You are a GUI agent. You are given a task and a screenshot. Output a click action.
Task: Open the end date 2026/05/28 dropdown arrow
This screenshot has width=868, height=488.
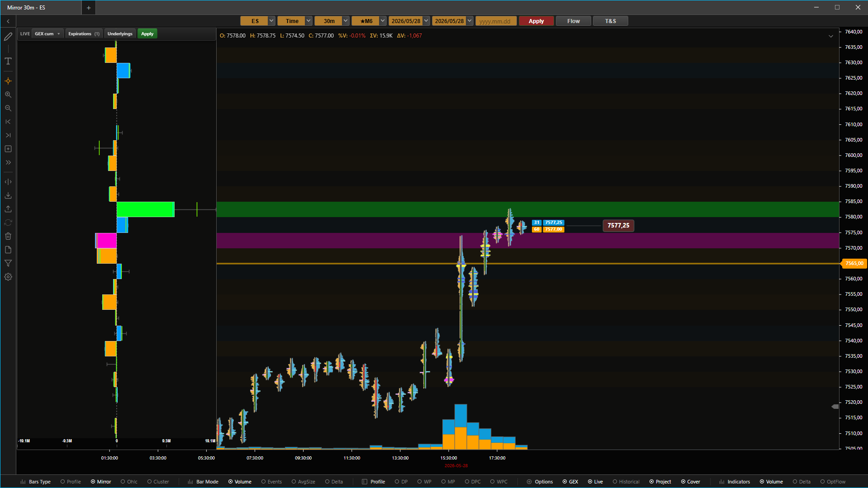click(470, 21)
